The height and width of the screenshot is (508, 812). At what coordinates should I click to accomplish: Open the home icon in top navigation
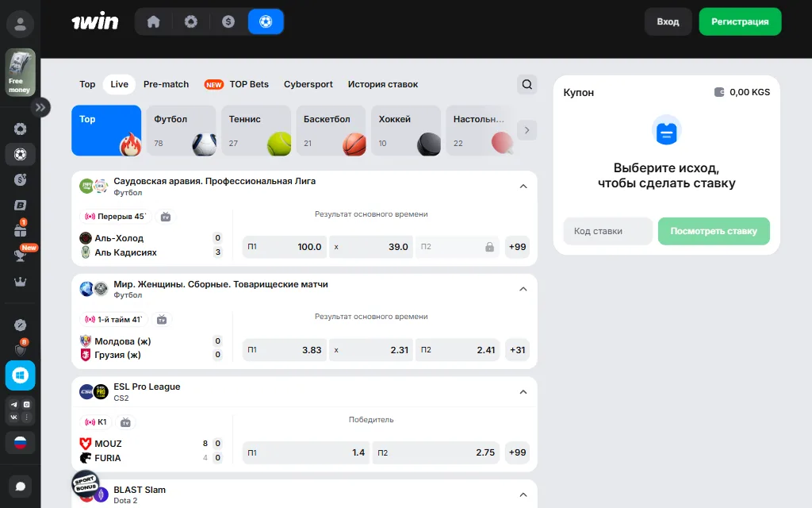[x=153, y=21]
